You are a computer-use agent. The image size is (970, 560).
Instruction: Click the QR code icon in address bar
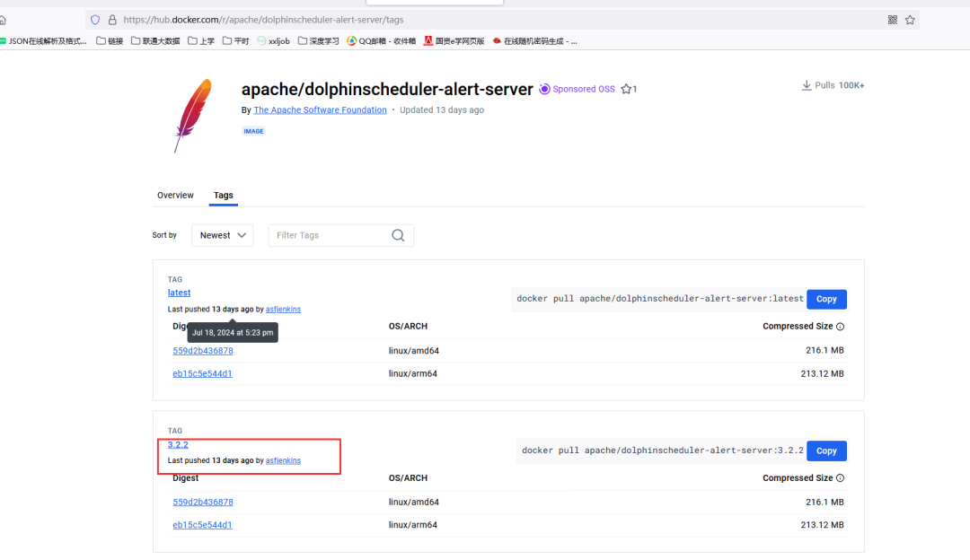click(892, 20)
